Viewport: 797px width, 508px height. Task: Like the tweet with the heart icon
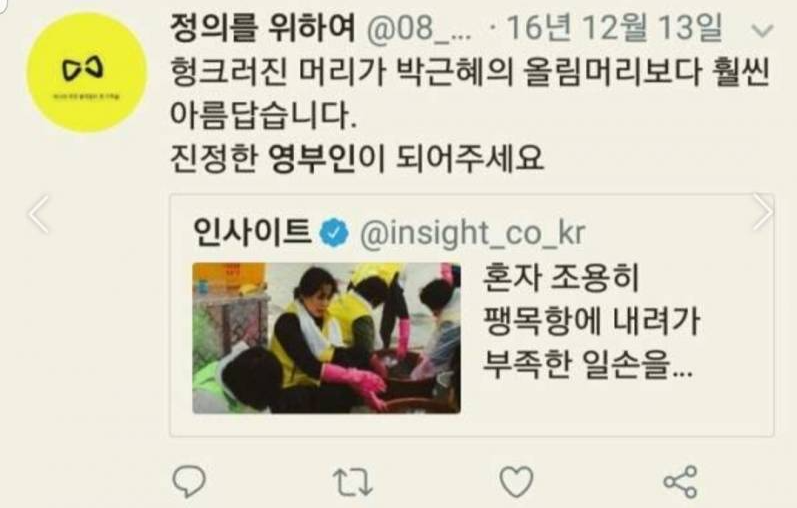[516, 481]
